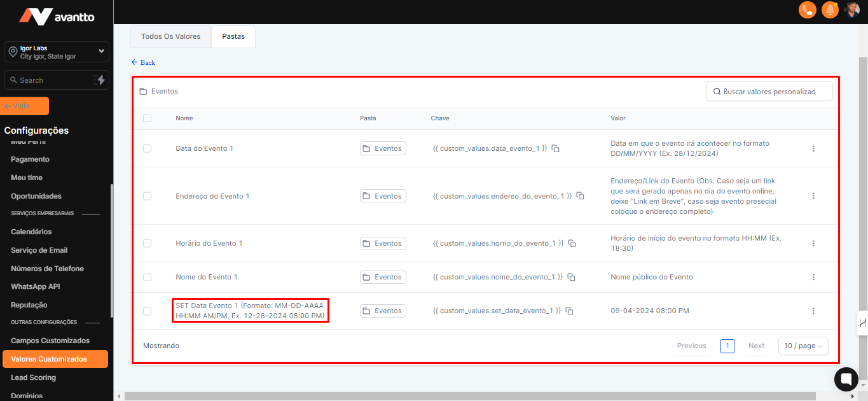Copy the nome_do_evento_1 key using copy icon

pyautogui.click(x=571, y=277)
